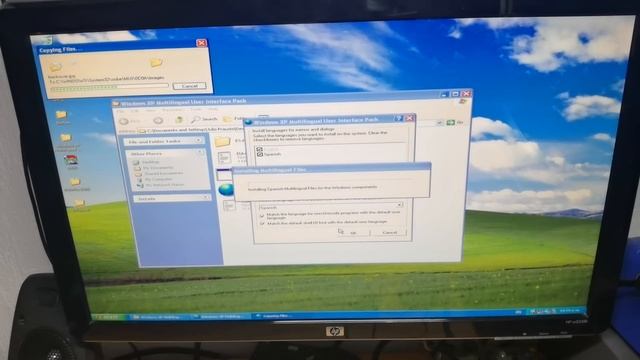Select the yellow folder in Explorer file list
Viewport: 640px width, 360px height.
click(x=222, y=142)
